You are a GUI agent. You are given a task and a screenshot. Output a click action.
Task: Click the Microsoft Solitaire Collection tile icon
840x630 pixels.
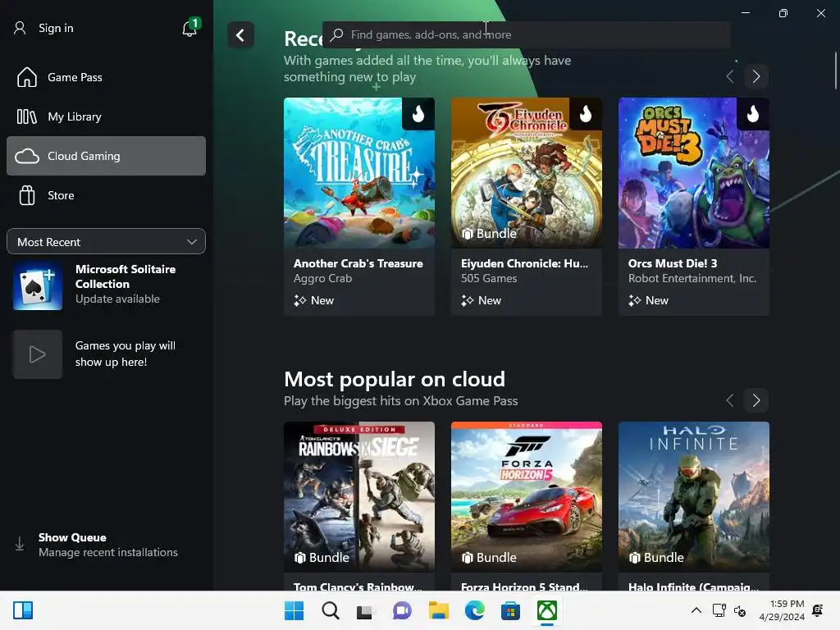tap(38, 286)
